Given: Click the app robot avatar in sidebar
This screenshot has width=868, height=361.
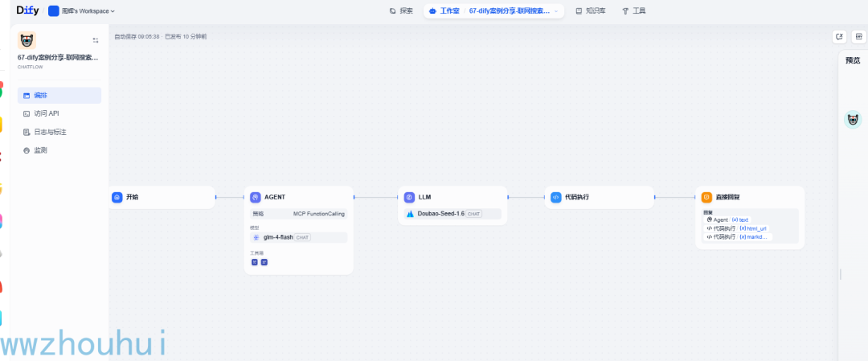Looking at the screenshot, I should click(x=27, y=40).
